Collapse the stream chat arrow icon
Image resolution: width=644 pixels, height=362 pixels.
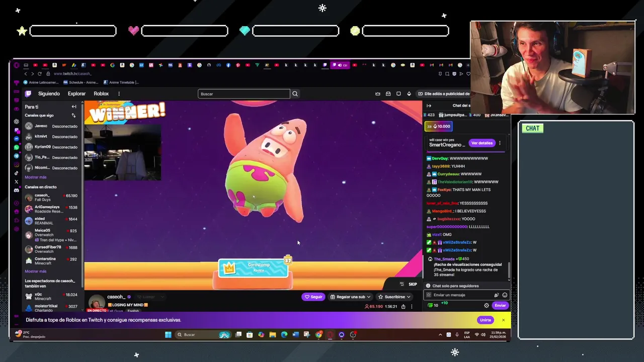[x=429, y=106]
